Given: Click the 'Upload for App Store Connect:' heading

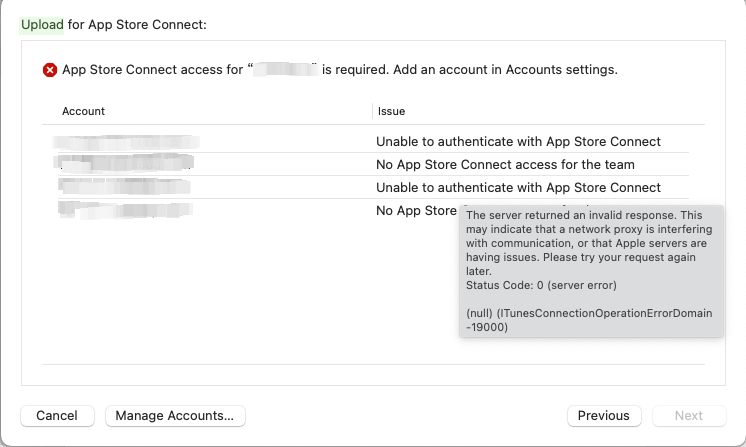Looking at the screenshot, I should 114,25.
